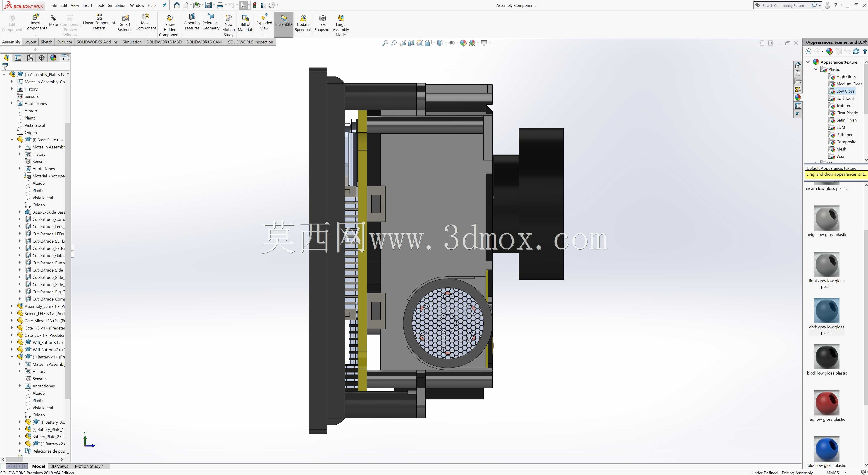This screenshot has width=868, height=475.
Task: Collapse Base_Plate<1> node
Action: [x=12, y=139]
